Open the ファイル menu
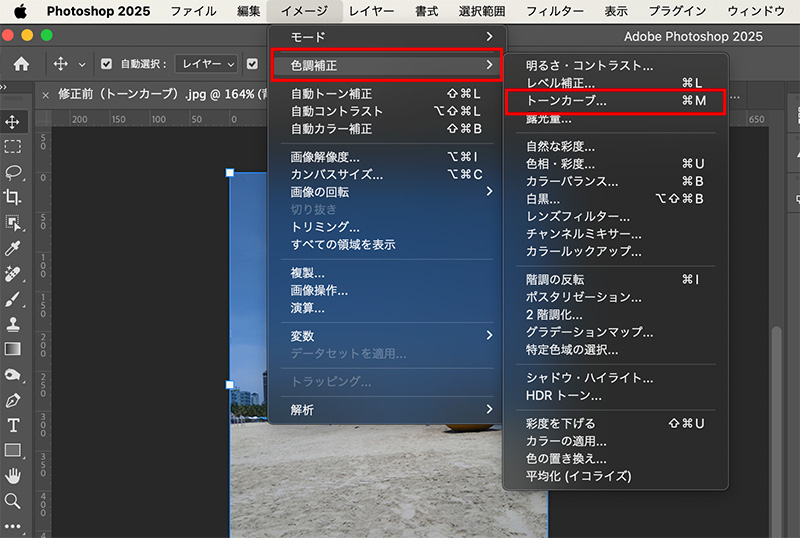This screenshot has height=538, width=800. [193, 11]
